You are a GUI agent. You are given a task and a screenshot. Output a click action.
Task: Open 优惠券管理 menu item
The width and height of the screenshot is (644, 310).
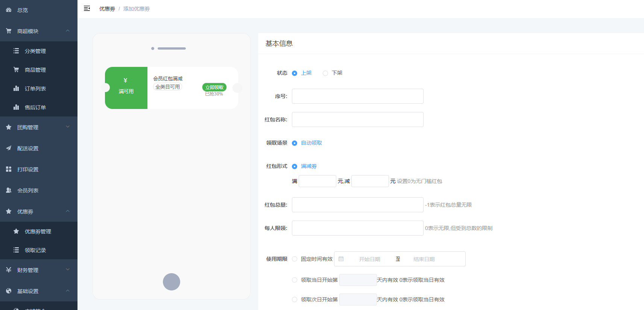pos(38,231)
